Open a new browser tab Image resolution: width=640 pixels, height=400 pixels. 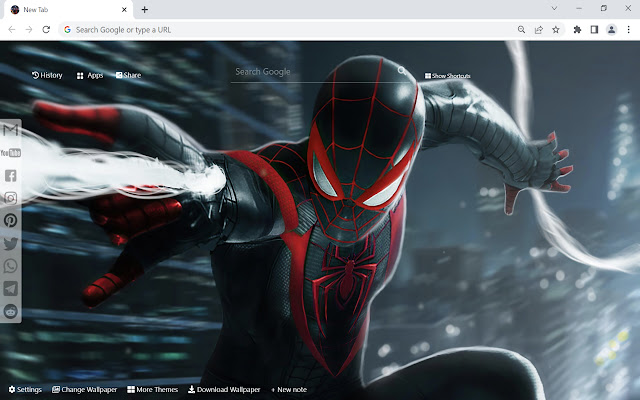coord(144,9)
